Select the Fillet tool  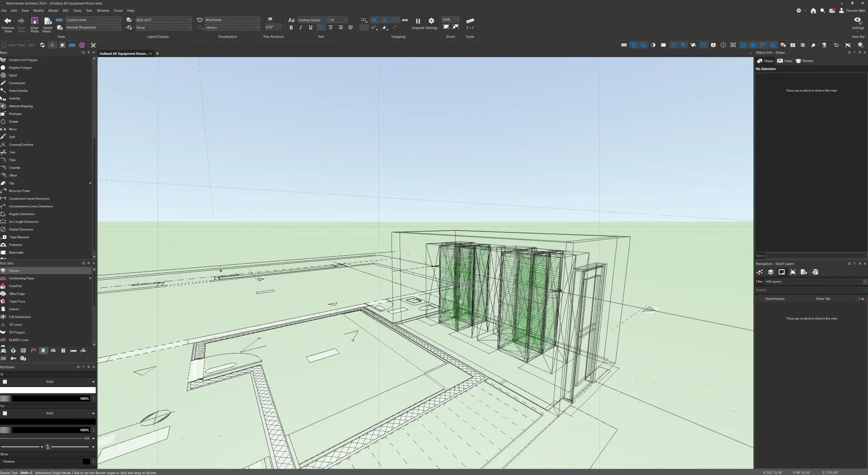(x=45, y=160)
